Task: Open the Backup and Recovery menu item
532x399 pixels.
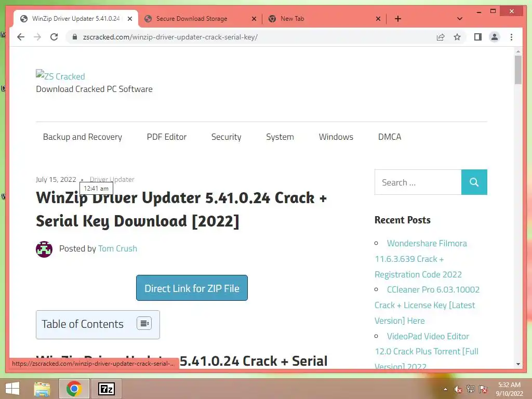Action: [83, 137]
